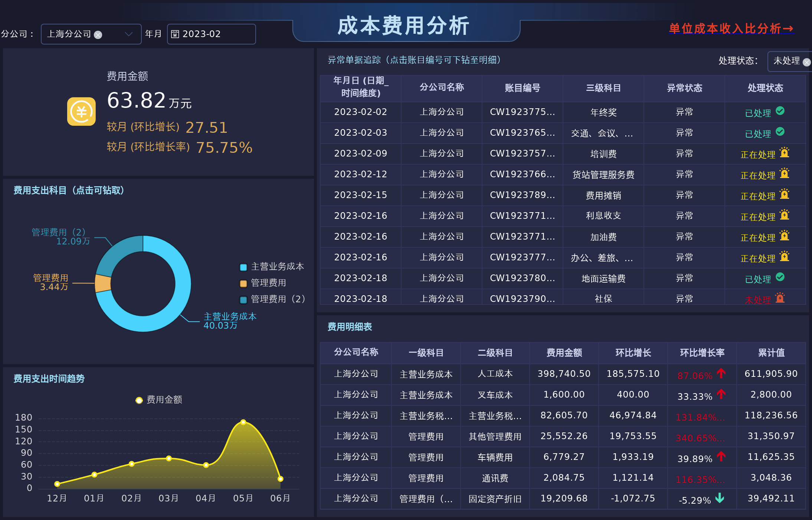Open account number CW1923775... for 年终奖
This screenshot has width=812, height=520.
click(522, 112)
